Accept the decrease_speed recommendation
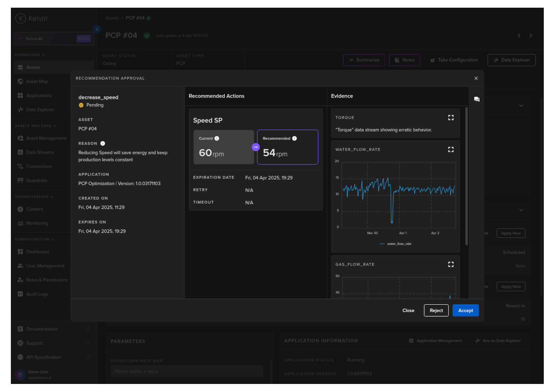Image resolution: width=555 pixels, height=392 pixels. click(465, 310)
